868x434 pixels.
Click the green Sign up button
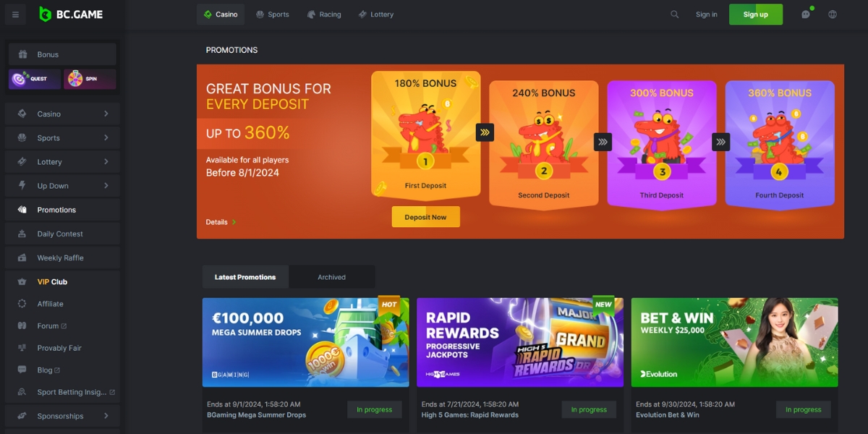(756, 14)
